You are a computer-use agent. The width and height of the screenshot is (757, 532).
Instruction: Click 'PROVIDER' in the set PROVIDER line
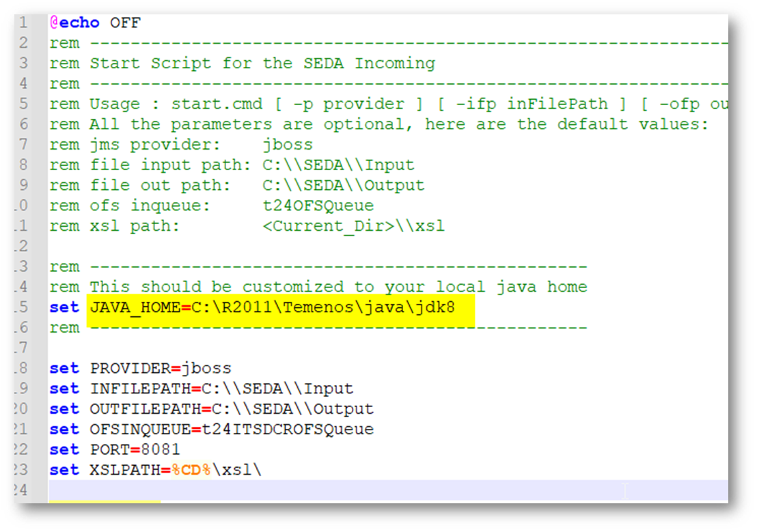[x=130, y=368]
